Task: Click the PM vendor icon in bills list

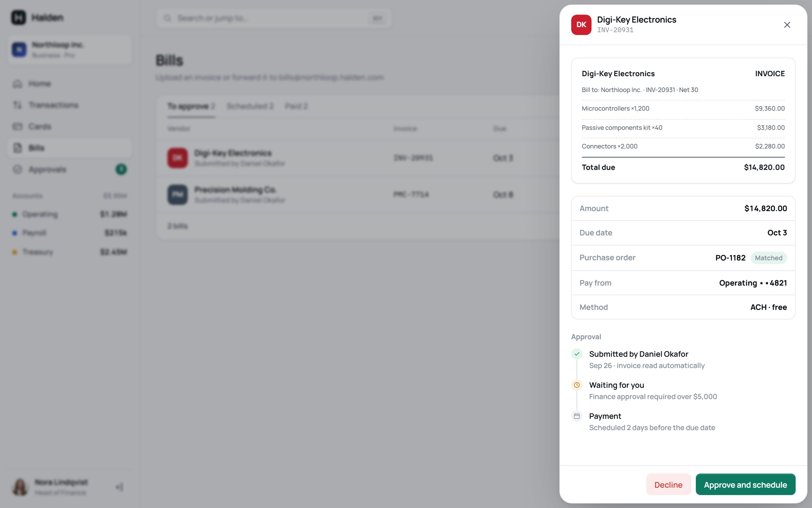Action: tap(178, 194)
